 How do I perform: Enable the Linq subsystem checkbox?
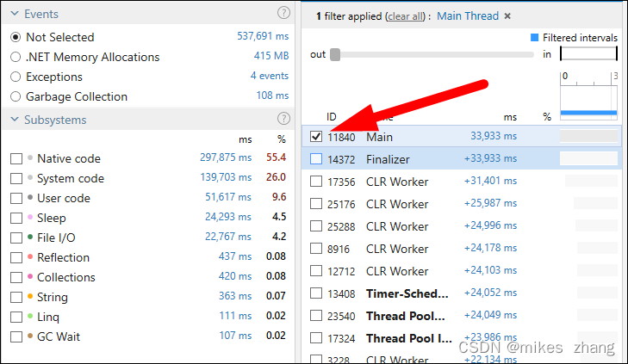pyautogui.click(x=16, y=318)
